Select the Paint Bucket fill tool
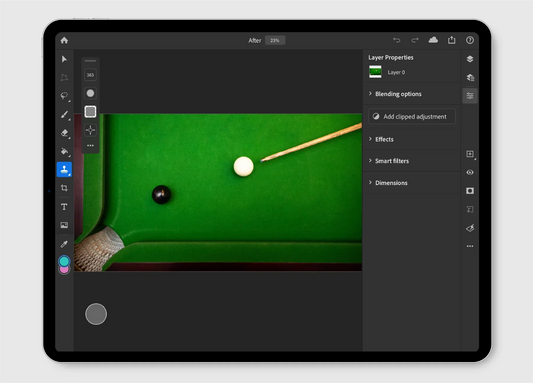The image size is (533, 383). click(64, 151)
